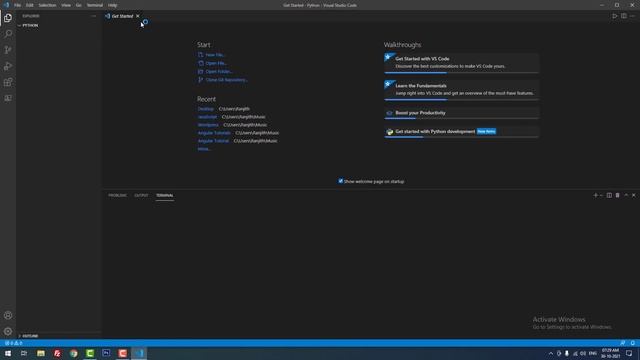This screenshot has height=360, width=640.
Task: Open Boost your Productivity walkthrough
Action: pos(462,113)
